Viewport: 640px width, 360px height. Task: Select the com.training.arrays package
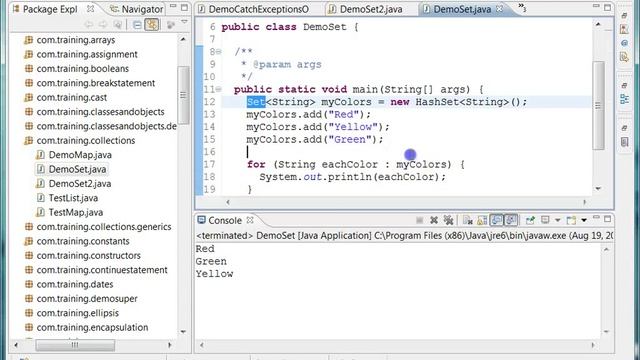tap(76, 40)
